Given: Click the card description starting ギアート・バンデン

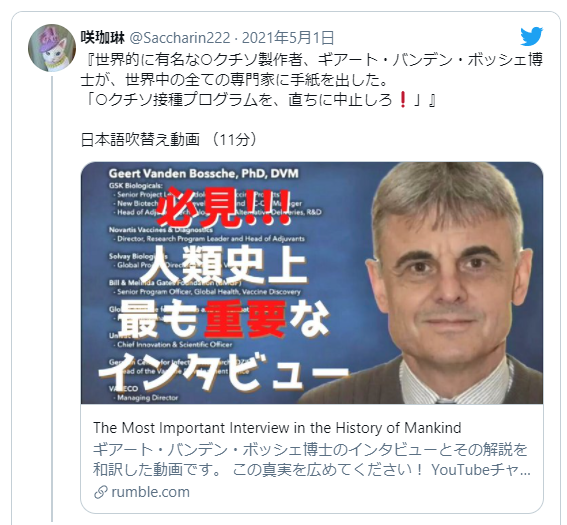Looking at the screenshot, I should 312,460.
